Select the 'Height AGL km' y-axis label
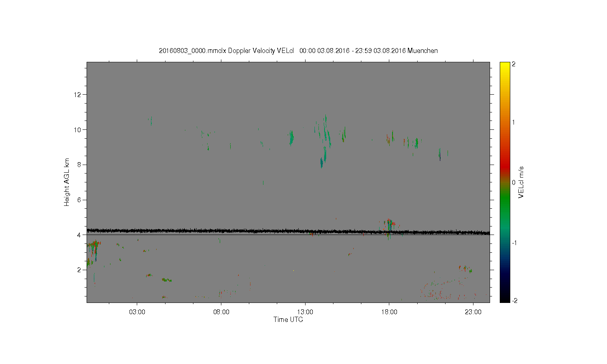This screenshot has height=364, width=607. (x=67, y=182)
